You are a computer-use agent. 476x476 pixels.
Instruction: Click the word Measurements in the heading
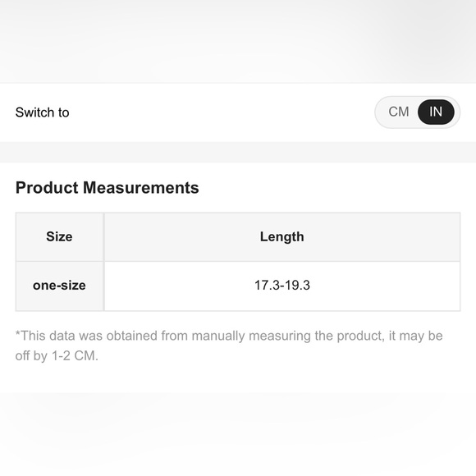point(141,188)
